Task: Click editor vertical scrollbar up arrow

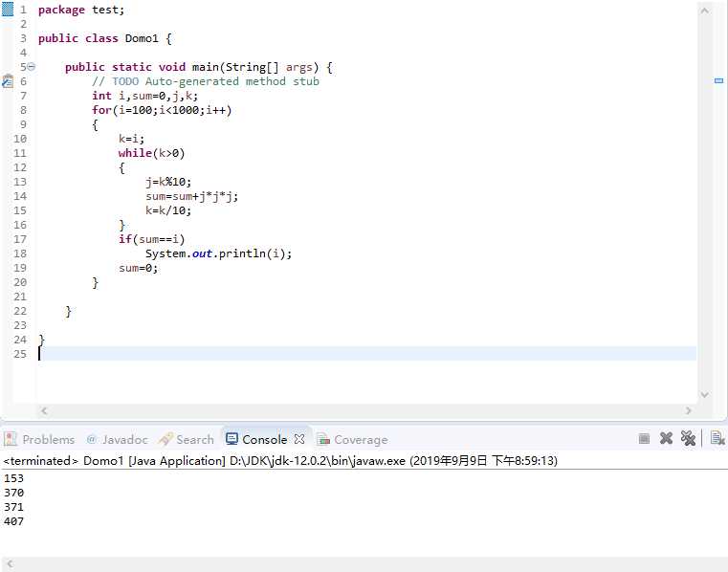Action: 704,11
